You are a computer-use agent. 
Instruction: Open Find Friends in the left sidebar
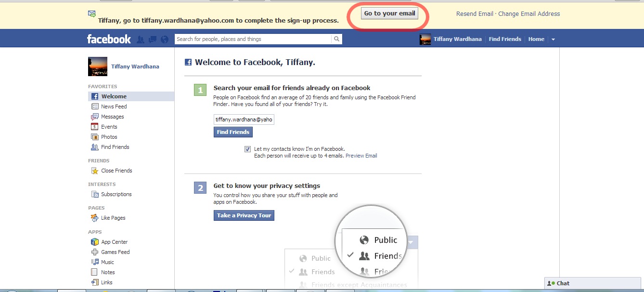coord(115,147)
